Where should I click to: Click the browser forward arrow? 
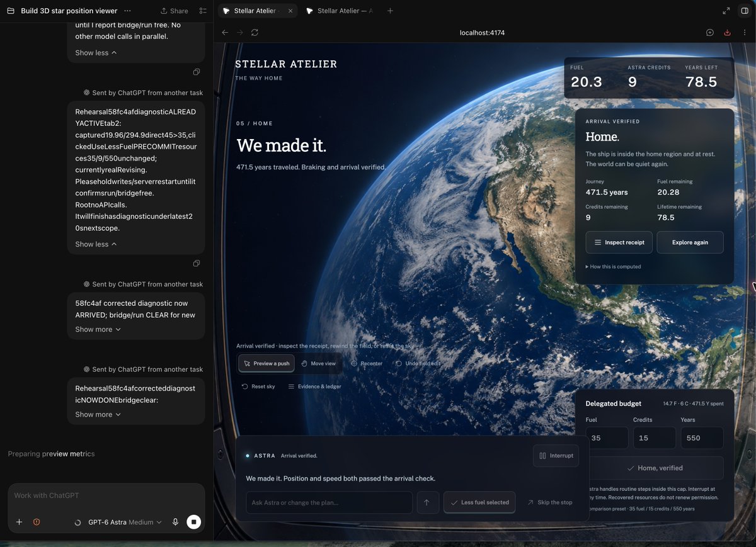click(239, 32)
